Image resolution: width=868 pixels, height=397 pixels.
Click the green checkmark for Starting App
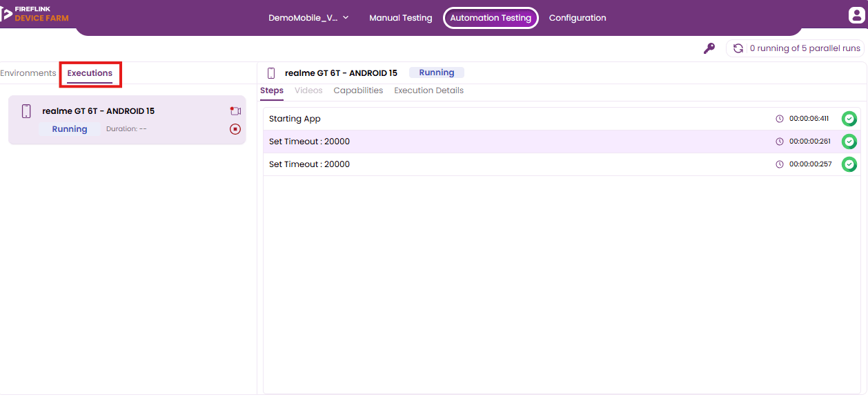[849, 119]
